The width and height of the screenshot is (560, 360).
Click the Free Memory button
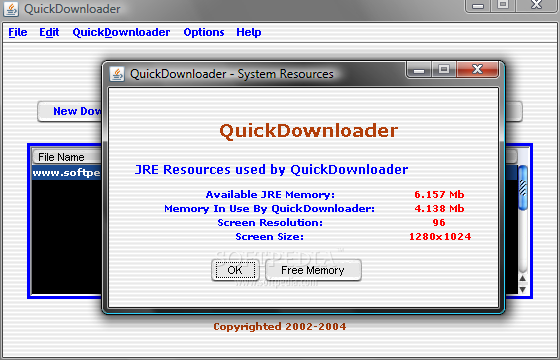click(x=313, y=270)
